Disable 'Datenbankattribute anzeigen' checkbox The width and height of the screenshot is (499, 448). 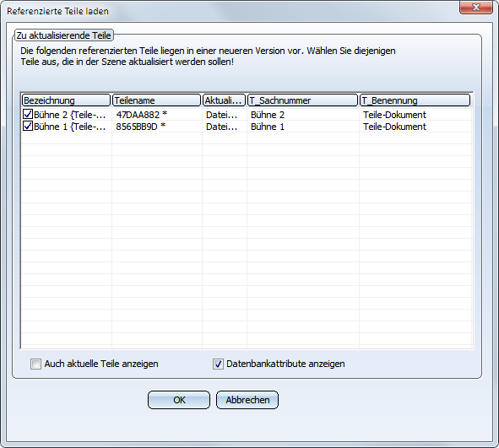218,364
